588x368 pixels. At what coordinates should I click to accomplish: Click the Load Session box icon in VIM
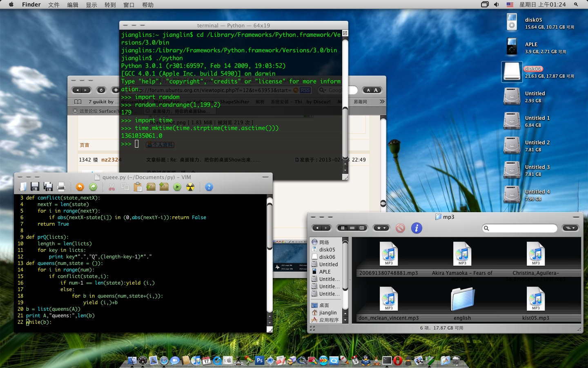point(151,187)
